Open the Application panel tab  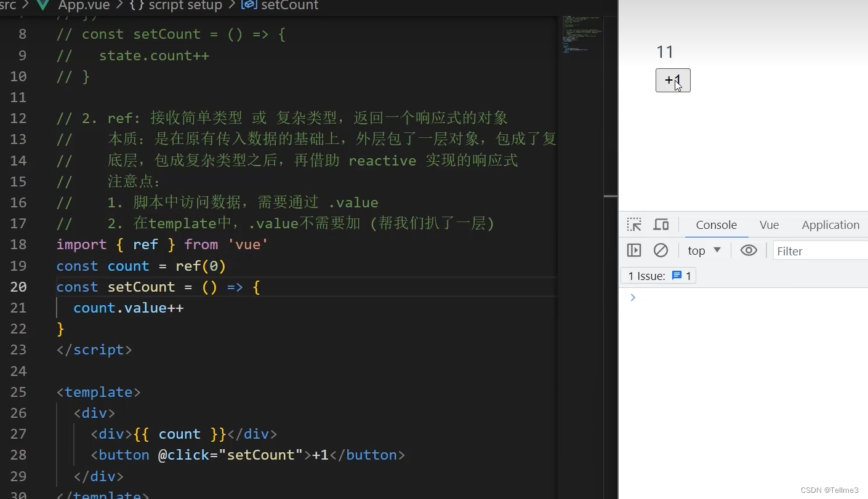tap(830, 225)
